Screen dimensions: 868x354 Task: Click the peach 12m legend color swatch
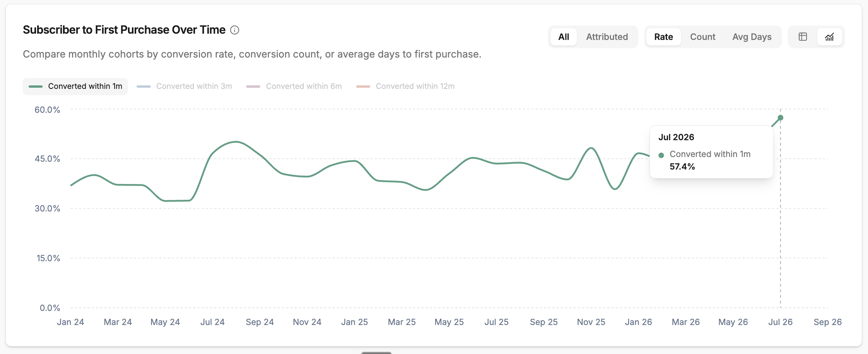[363, 87]
